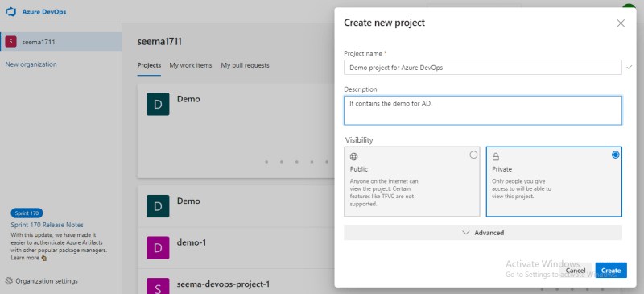Click the globe icon in Public card

click(353, 156)
